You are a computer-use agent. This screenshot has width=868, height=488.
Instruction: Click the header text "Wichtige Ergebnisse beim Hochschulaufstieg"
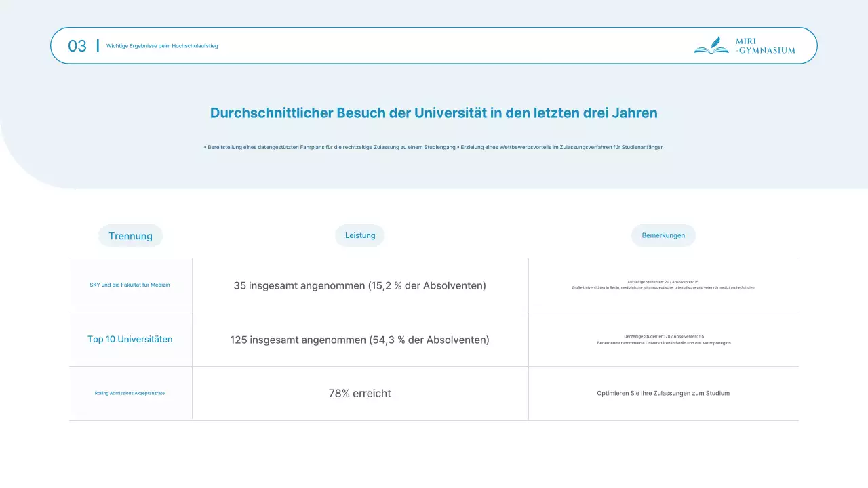click(x=163, y=46)
